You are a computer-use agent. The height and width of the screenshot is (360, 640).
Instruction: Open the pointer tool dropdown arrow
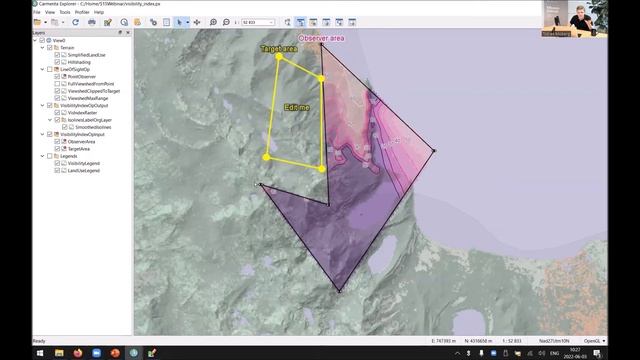[x=187, y=22]
